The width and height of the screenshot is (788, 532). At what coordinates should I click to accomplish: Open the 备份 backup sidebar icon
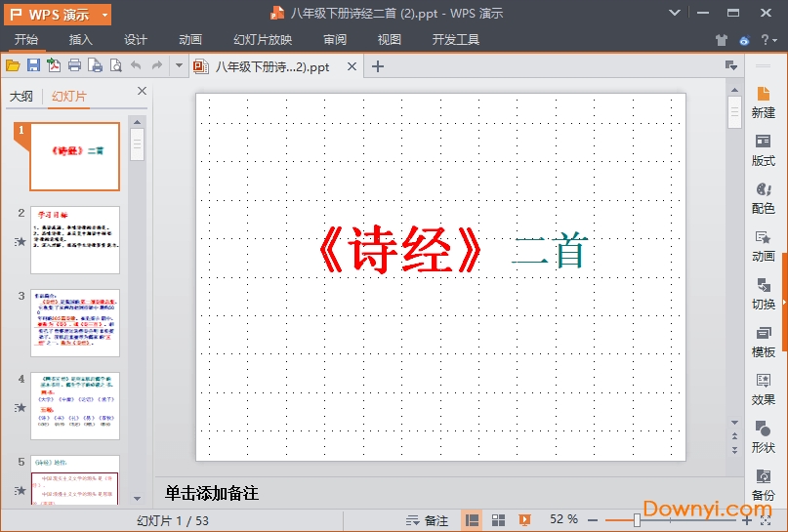(x=763, y=485)
